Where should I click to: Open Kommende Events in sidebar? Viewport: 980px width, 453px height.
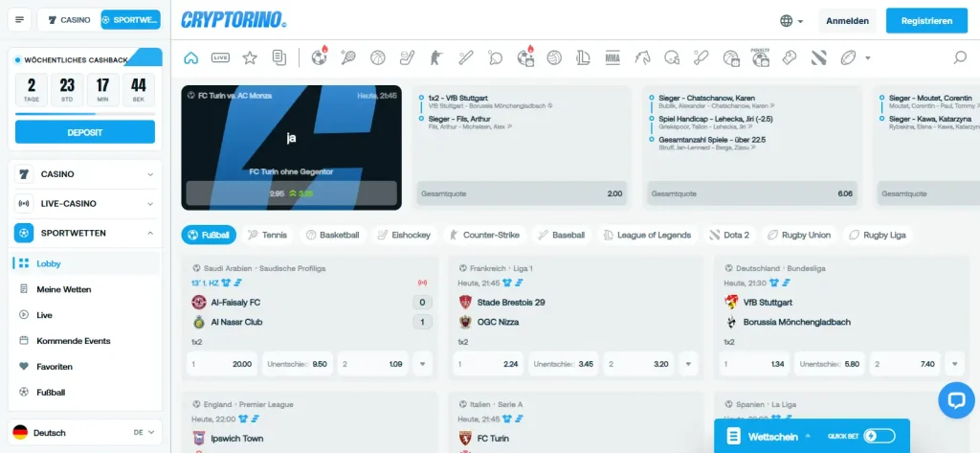(86, 341)
